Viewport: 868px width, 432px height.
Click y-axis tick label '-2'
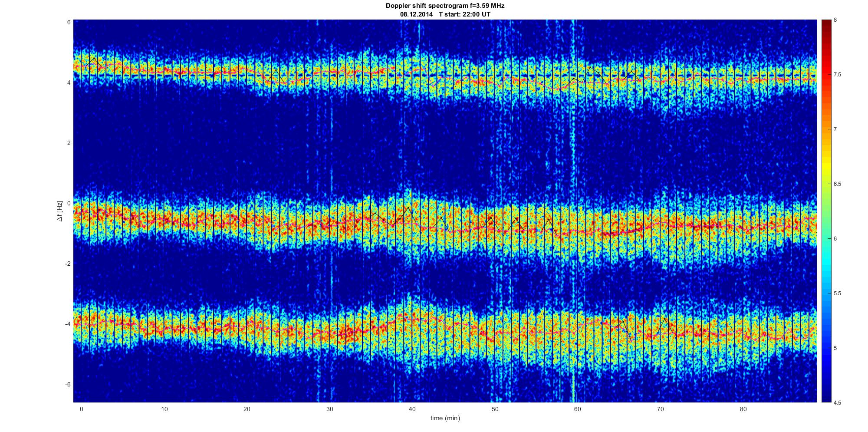(x=68, y=264)
